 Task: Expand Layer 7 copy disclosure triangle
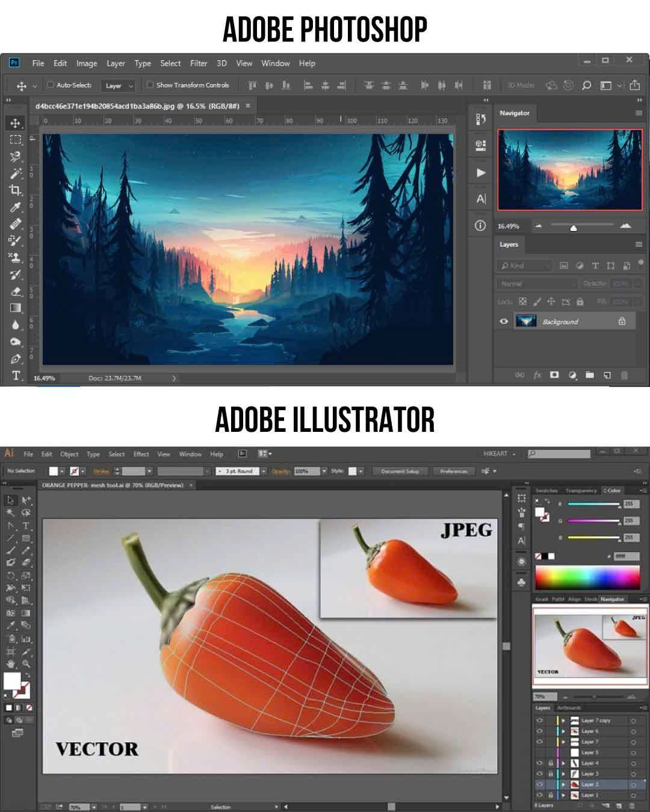(563, 720)
